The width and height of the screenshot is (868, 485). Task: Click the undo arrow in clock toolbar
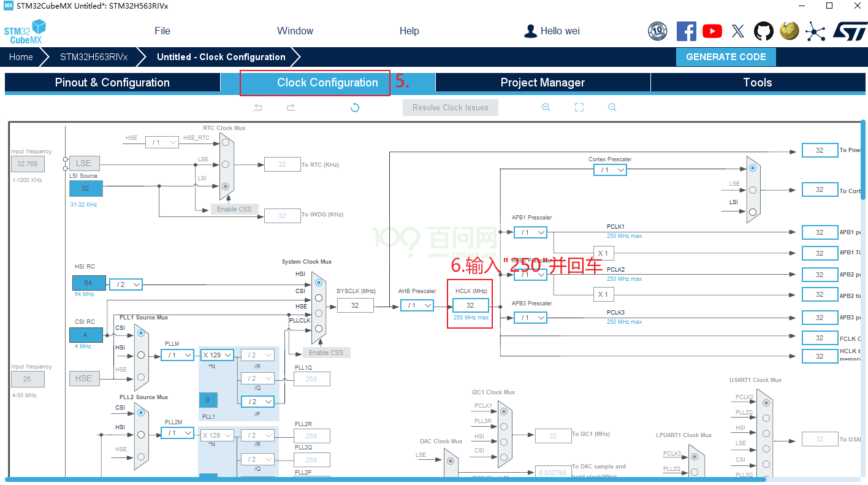point(258,107)
